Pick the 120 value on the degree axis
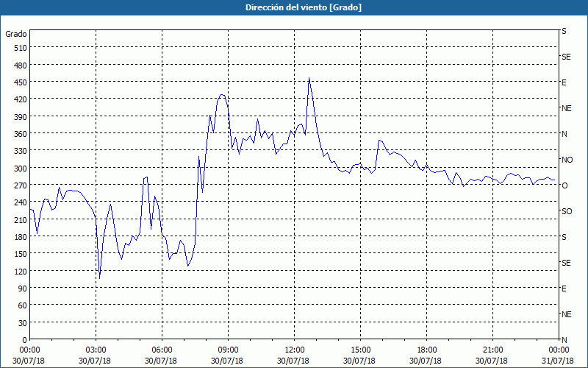588x368 pixels. [21, 272]
